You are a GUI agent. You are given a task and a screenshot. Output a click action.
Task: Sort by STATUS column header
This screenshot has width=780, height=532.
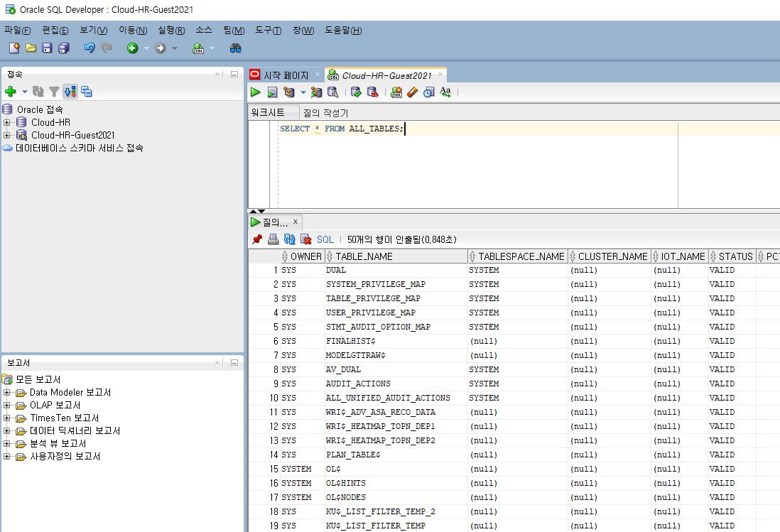[x=732, y=256]
